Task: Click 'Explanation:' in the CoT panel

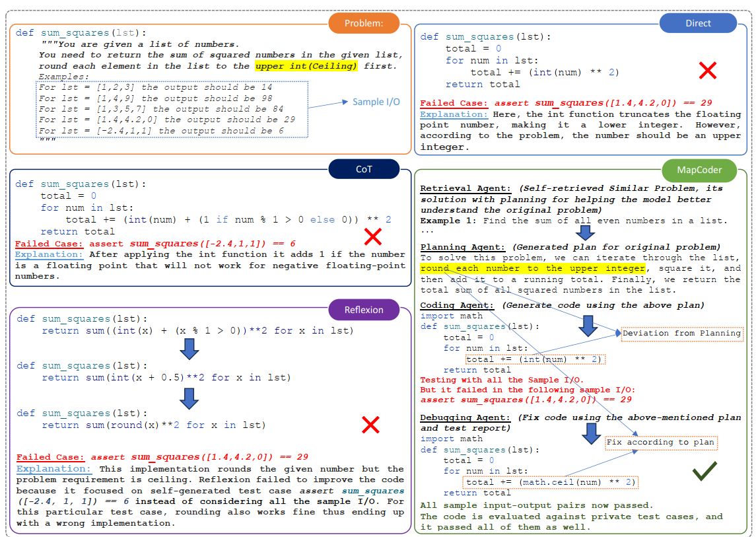Action: [x=49, y=254]
